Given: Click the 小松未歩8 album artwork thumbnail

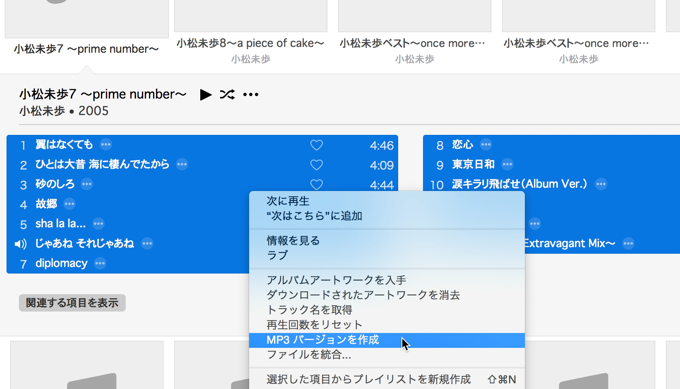Looking at the screenshot, I should 251,16.
